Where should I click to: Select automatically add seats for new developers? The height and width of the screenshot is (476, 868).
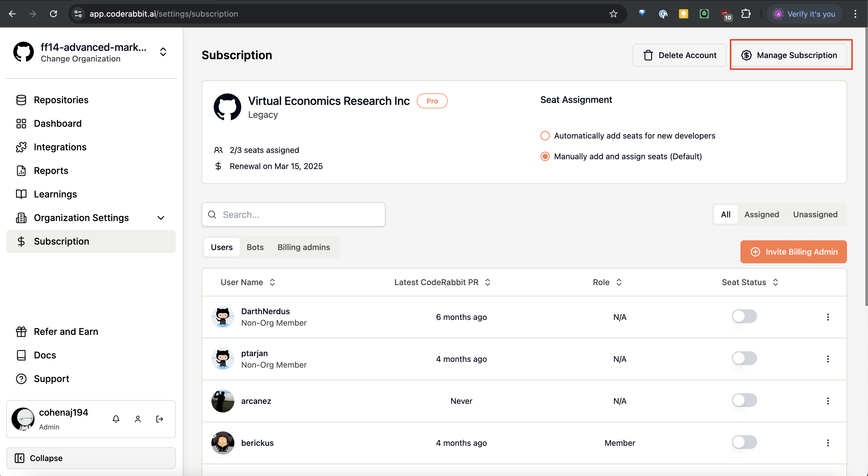(545, 135)
